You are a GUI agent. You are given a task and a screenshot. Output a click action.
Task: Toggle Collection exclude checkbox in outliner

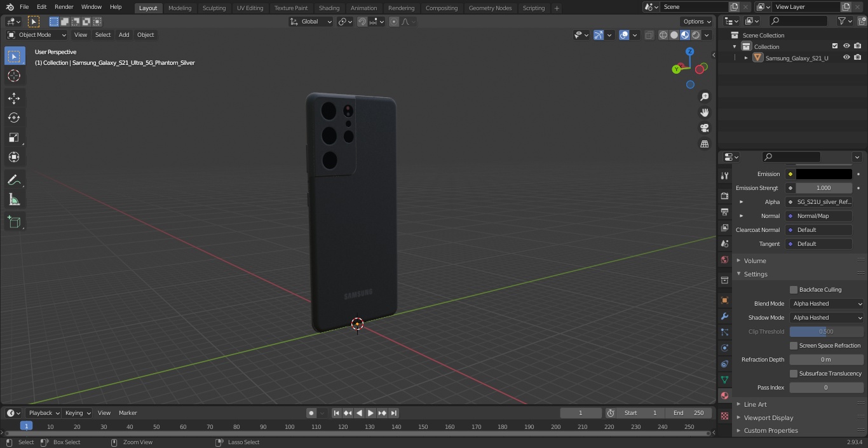coord(835,46)
